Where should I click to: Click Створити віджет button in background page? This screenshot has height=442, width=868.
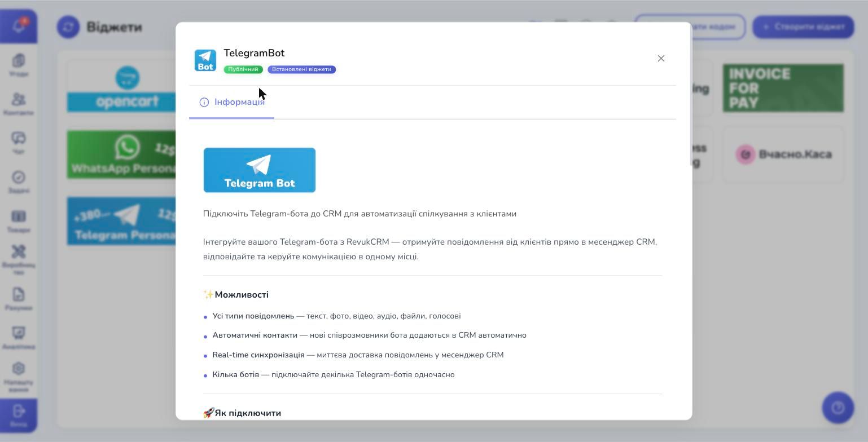click(803, 26)
